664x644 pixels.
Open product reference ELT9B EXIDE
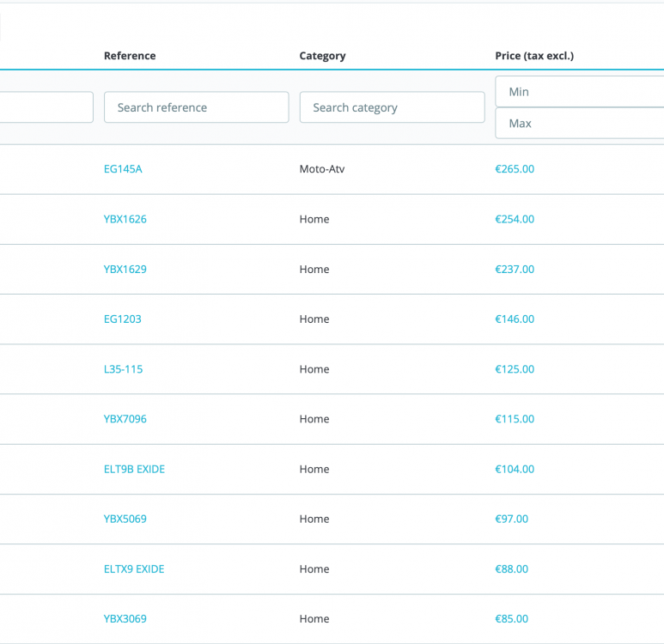(x=134, y=469)
